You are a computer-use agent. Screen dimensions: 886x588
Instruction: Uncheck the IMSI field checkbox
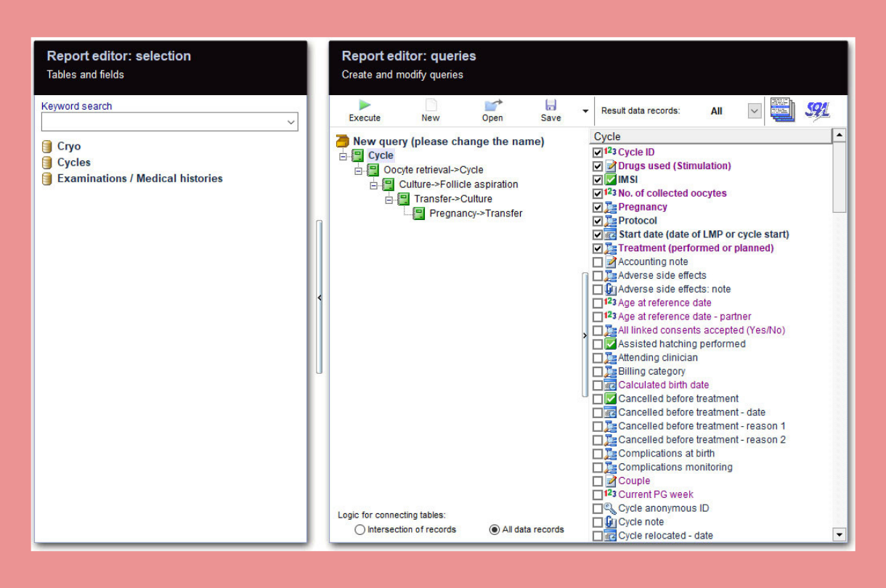click(598, 180)
